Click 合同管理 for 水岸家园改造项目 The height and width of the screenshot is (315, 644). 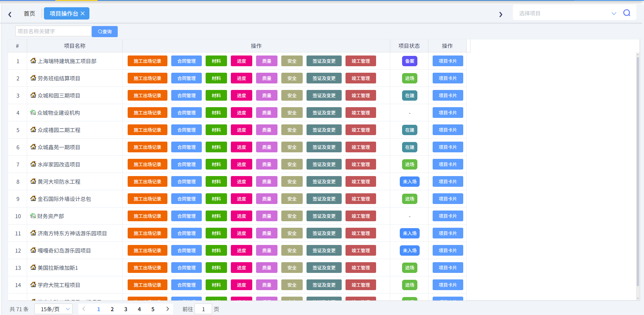point(187,164)
